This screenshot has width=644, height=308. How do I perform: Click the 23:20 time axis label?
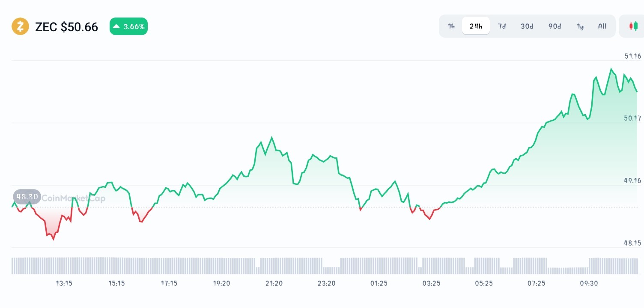[326, 283]
